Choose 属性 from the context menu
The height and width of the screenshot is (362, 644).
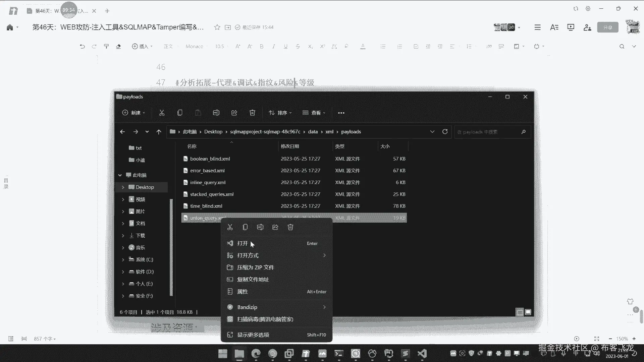tap(242, 292)
